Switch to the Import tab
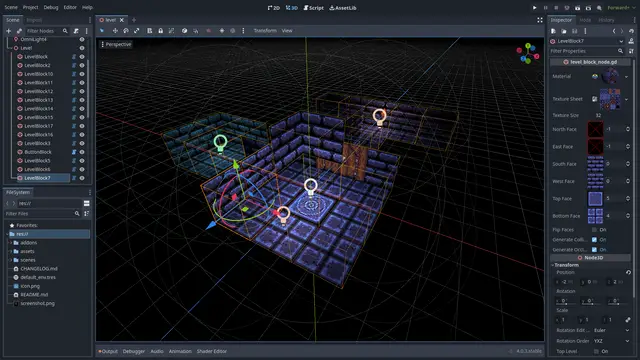640x360 pixels. click(34, 20)
